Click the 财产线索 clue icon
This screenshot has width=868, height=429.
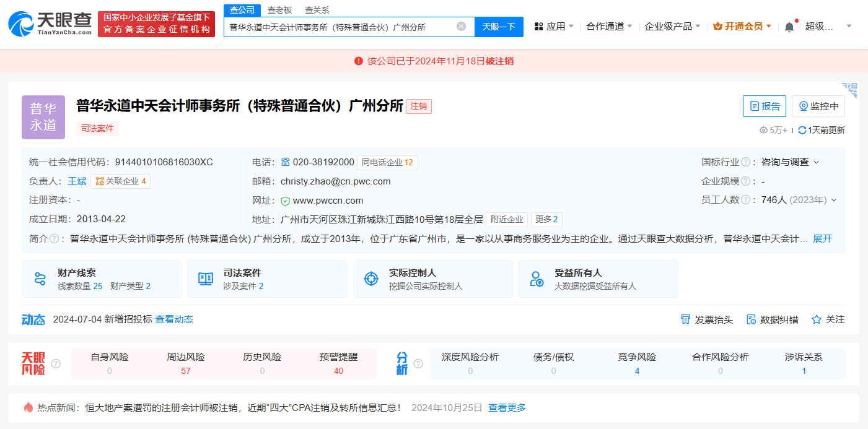pos(40,279)
